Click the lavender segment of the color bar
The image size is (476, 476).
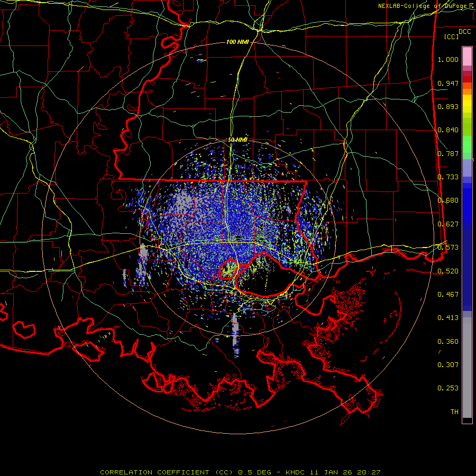(x=467, y=168)
